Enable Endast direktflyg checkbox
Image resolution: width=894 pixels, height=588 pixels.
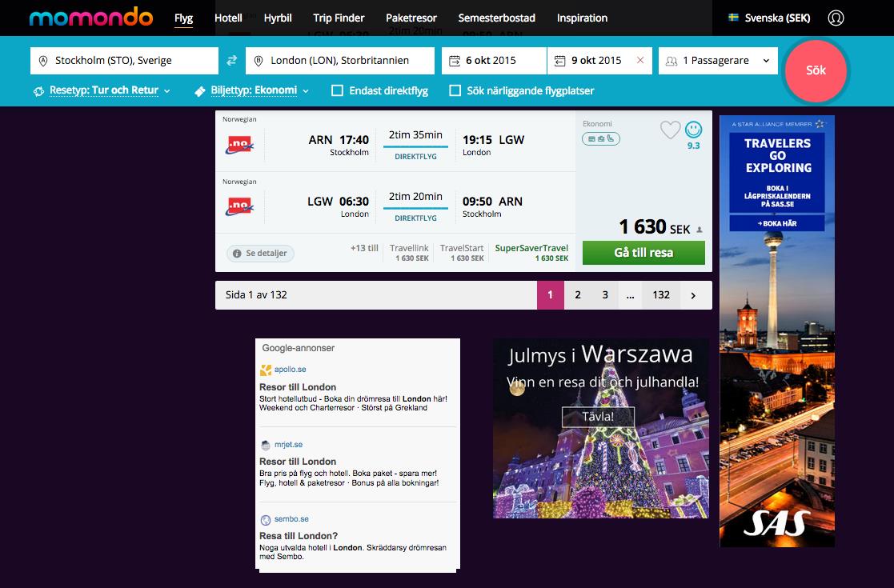tap(338, 90)
